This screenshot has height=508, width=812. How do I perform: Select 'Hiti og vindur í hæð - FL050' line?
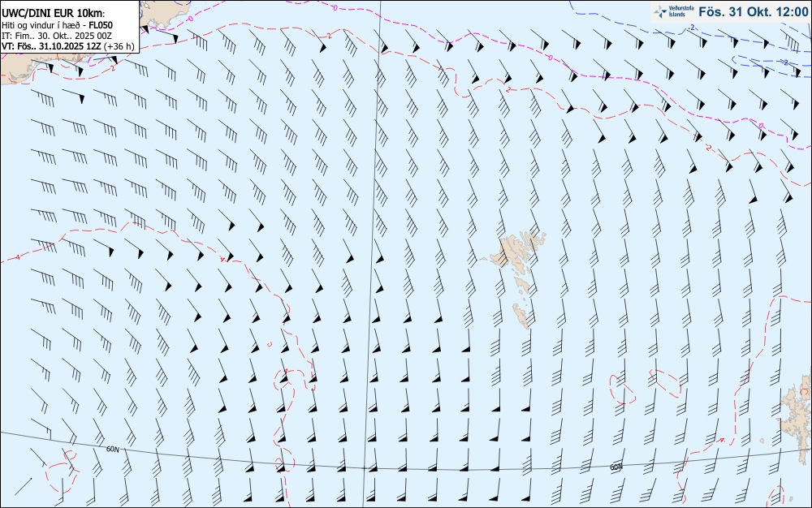(x=57, y=25)
